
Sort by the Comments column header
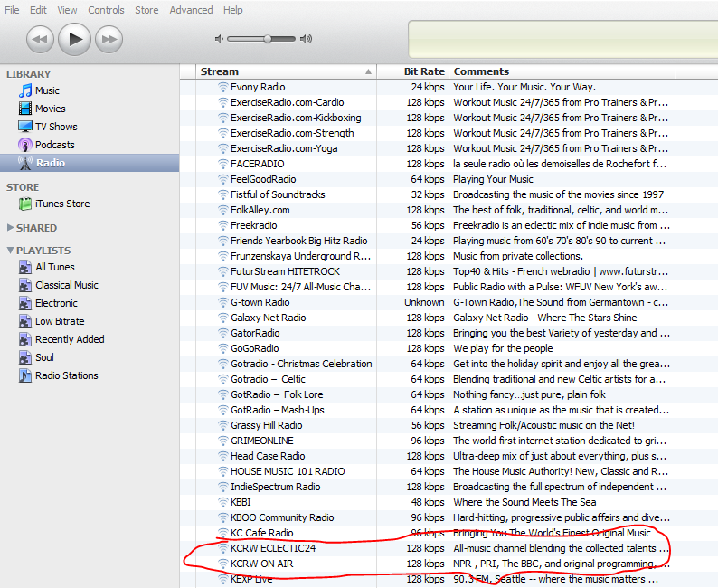(562, 71)
